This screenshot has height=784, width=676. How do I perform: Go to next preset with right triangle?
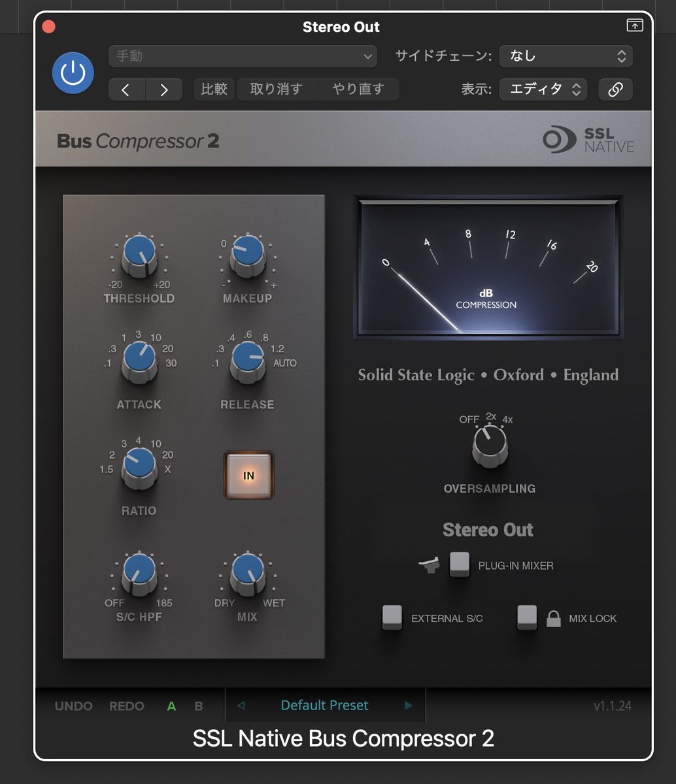pos(409,706)
